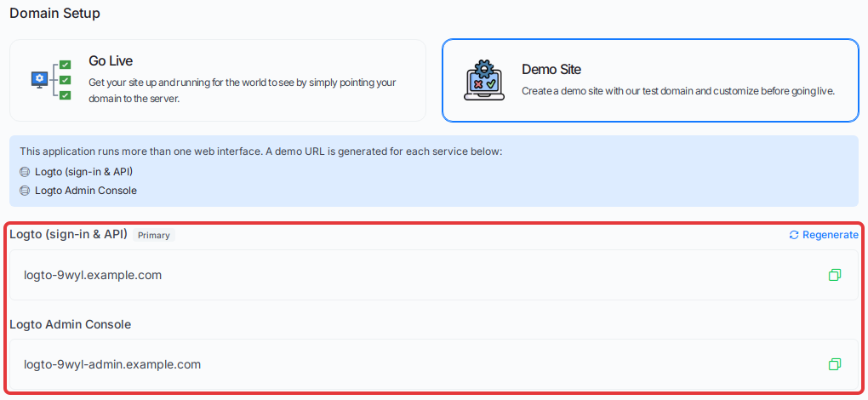Viewport: 868px width, 400px height.
Task: Click the logto-9wyl-admin.example.com domain field
Action: [433, 364]
